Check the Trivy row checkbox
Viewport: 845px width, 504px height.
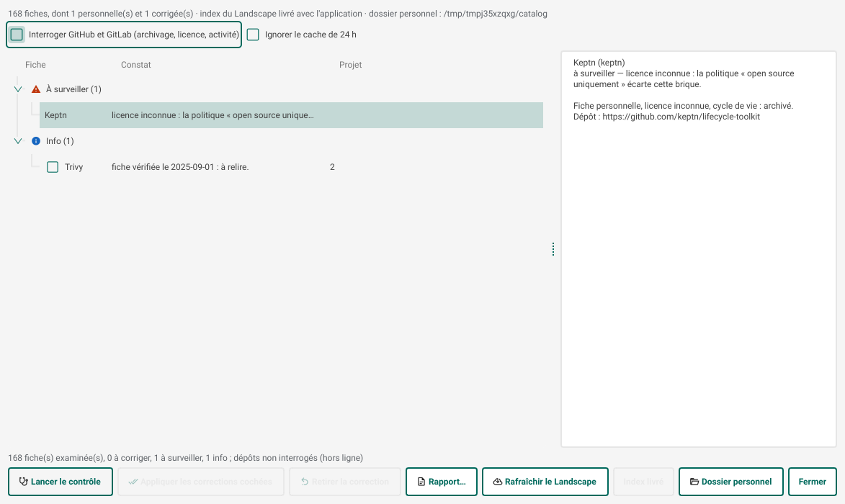53,167
